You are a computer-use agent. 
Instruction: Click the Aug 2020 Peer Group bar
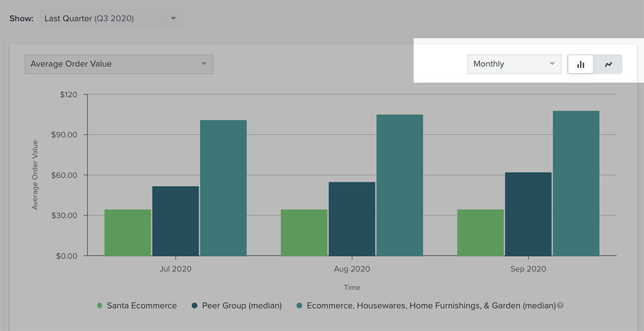[352, 219]
